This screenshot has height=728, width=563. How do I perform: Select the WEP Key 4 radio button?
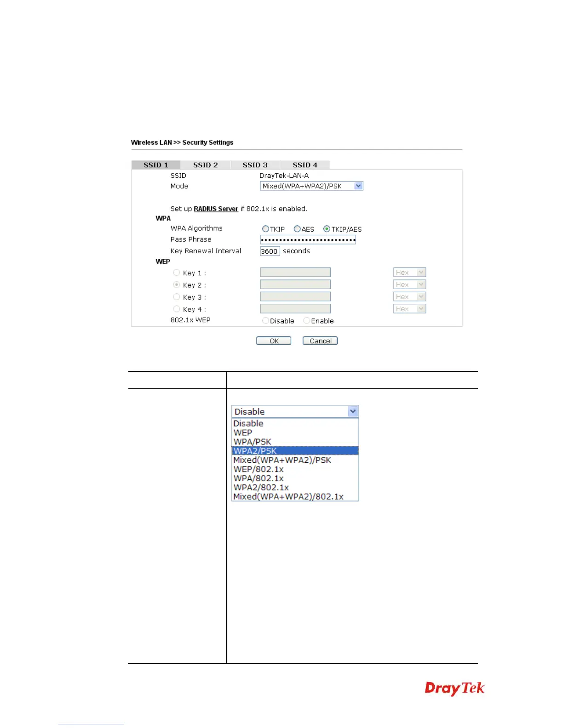coord(176,309)
